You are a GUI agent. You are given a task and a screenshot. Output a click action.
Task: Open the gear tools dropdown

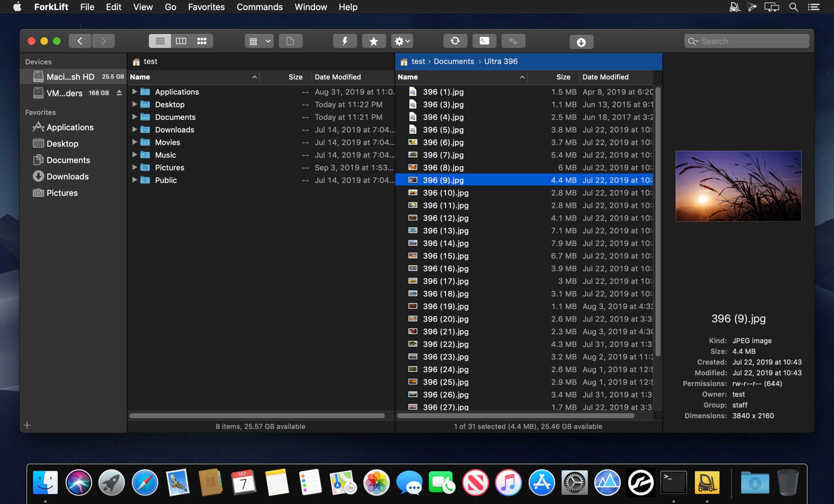(x=401, y=41)
